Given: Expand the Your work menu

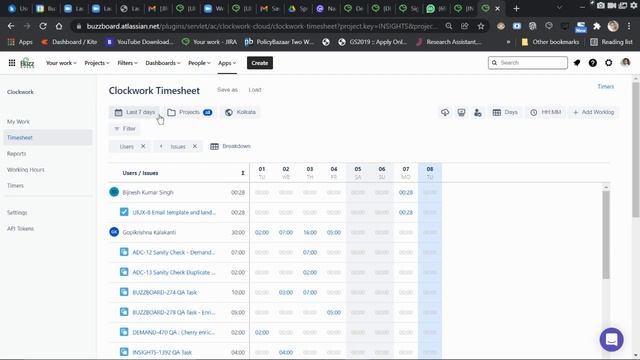Looking at the screenshot, I should click(61, 63).
